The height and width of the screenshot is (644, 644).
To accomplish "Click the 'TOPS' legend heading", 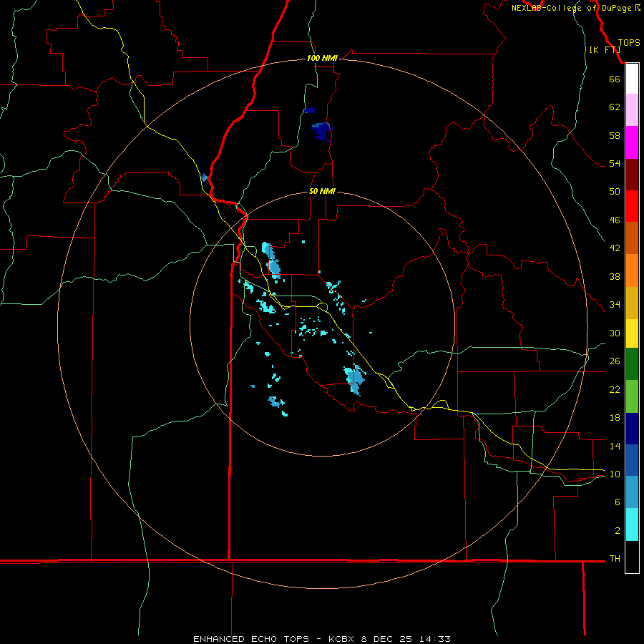I will point(629,43).
